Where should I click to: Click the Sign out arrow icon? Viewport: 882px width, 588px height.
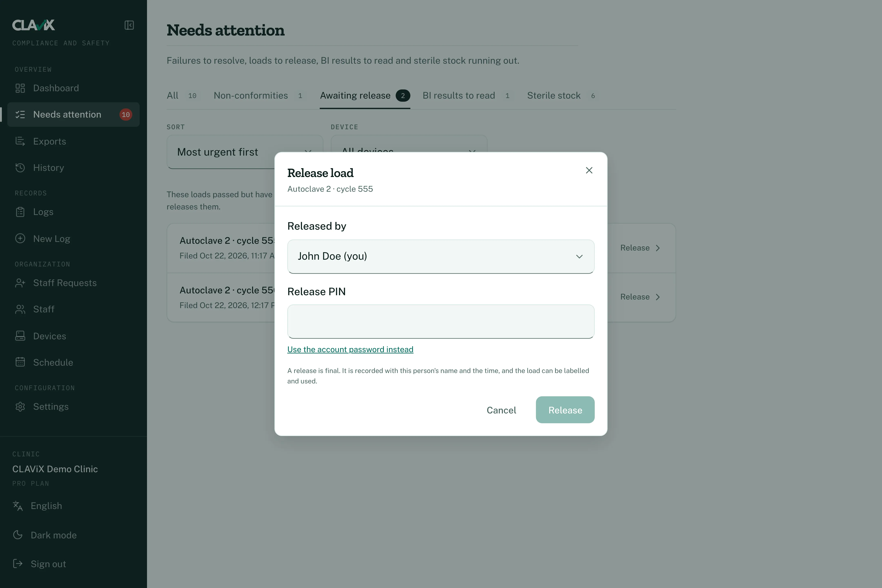18,564
